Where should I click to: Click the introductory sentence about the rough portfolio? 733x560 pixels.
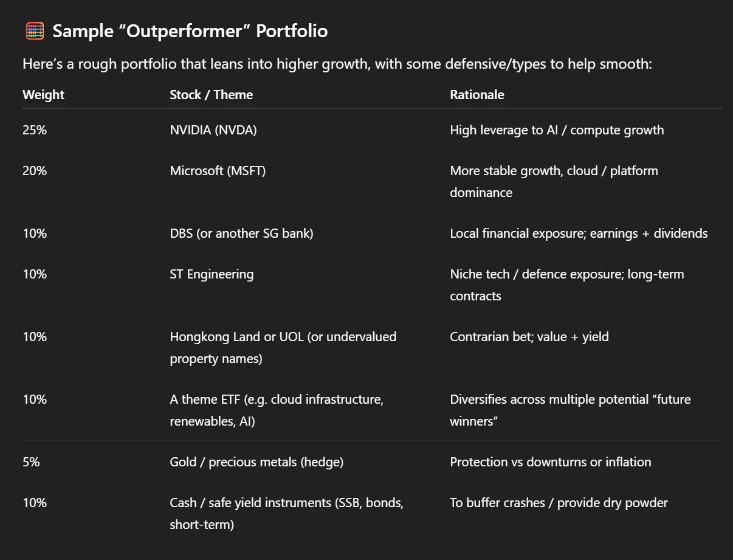coord(337,64)
